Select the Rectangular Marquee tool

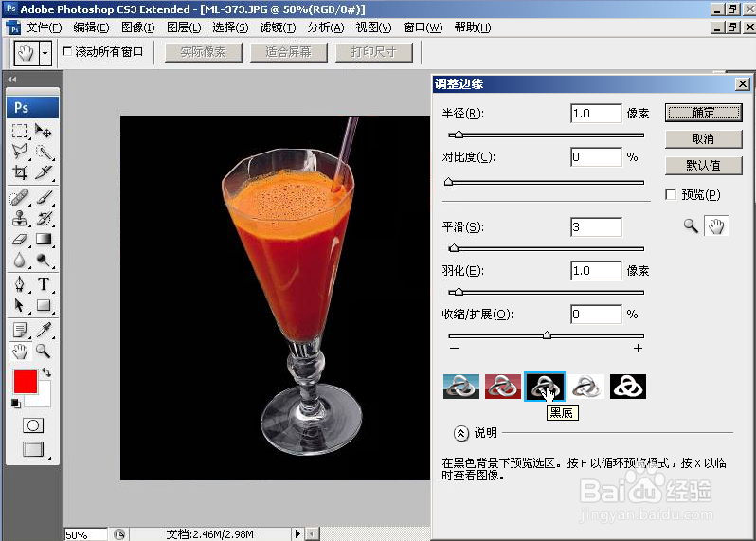click(x=19, y=131)
